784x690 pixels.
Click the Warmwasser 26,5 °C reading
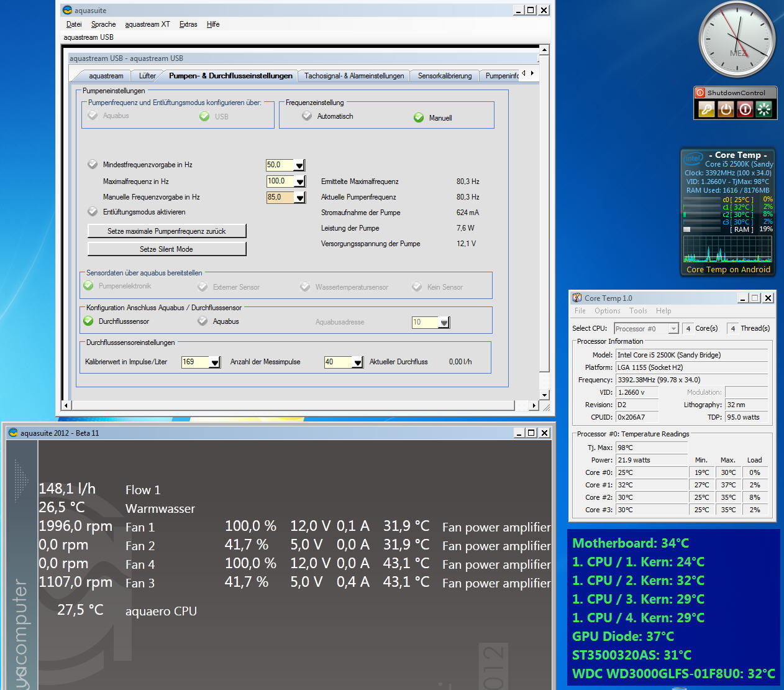[62, 507]
